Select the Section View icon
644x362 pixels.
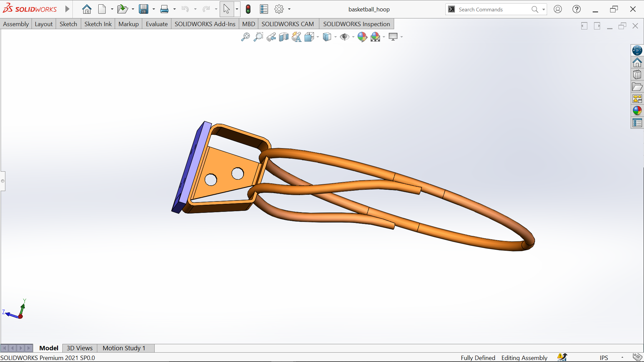(284, 37)
